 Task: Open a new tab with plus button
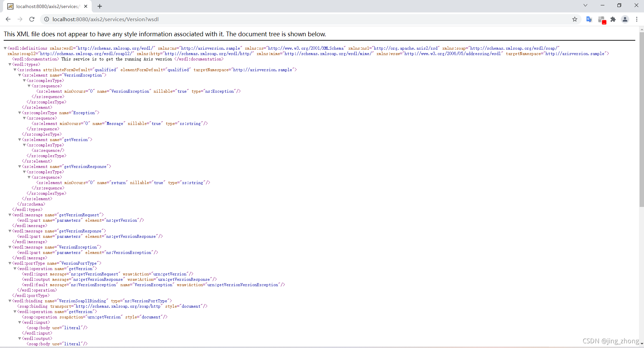click(x=100, y=6)
